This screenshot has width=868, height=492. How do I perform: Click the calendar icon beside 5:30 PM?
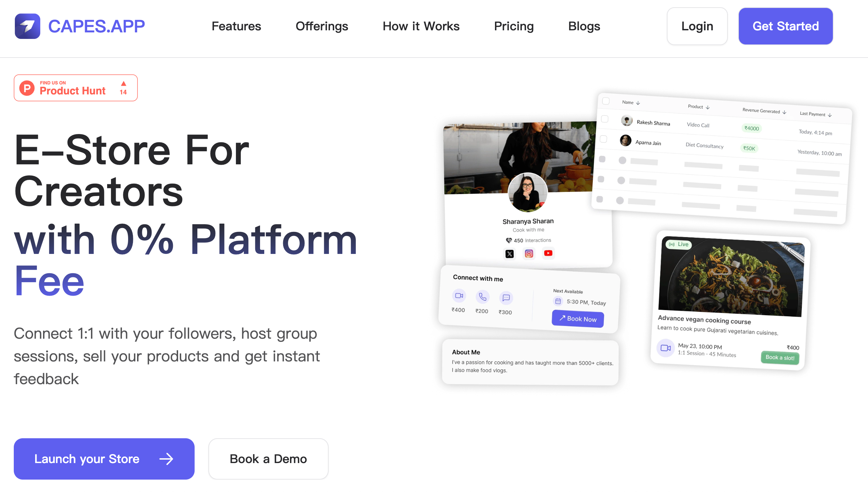click(558, 301)
